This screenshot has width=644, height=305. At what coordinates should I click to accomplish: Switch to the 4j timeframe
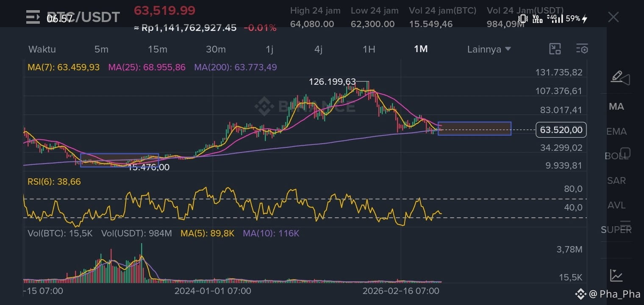[x=319, y=49]
